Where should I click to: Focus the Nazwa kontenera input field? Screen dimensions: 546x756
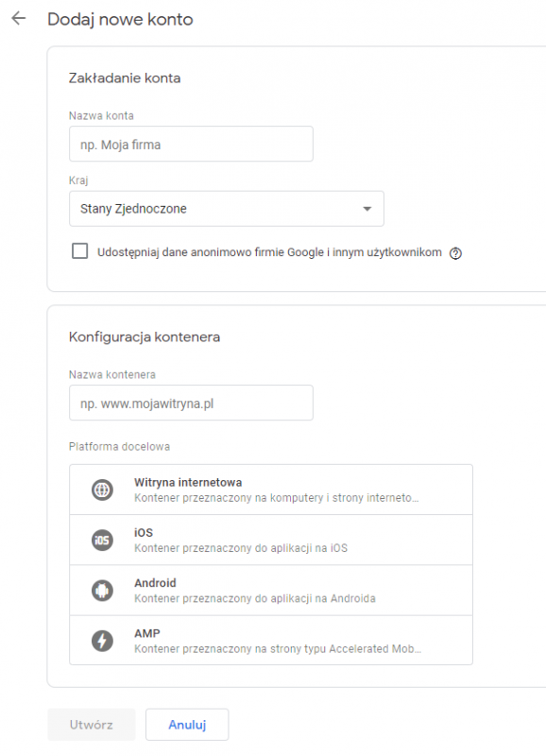pos(192,403)
